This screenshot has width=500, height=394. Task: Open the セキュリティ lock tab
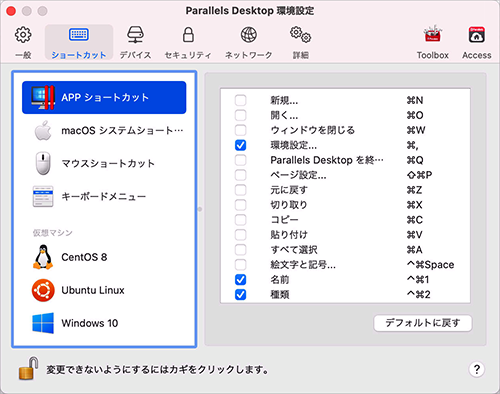tap(188, 43)
